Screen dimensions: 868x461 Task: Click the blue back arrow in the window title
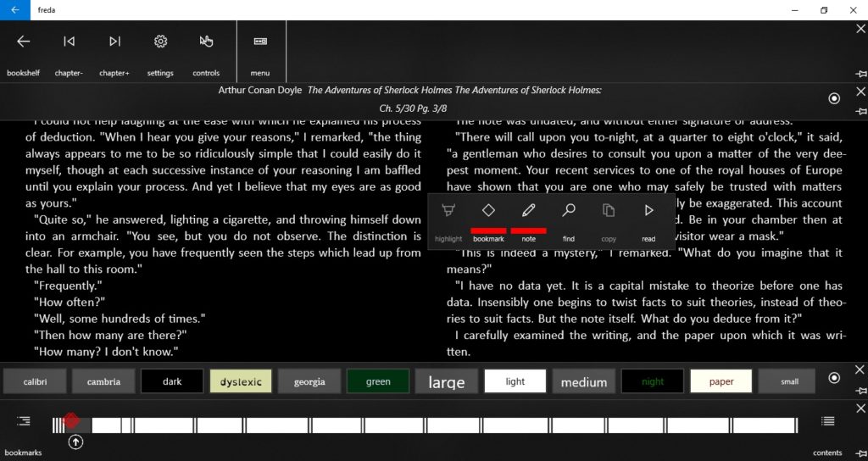pyautogui.click(x=15, y=10)
